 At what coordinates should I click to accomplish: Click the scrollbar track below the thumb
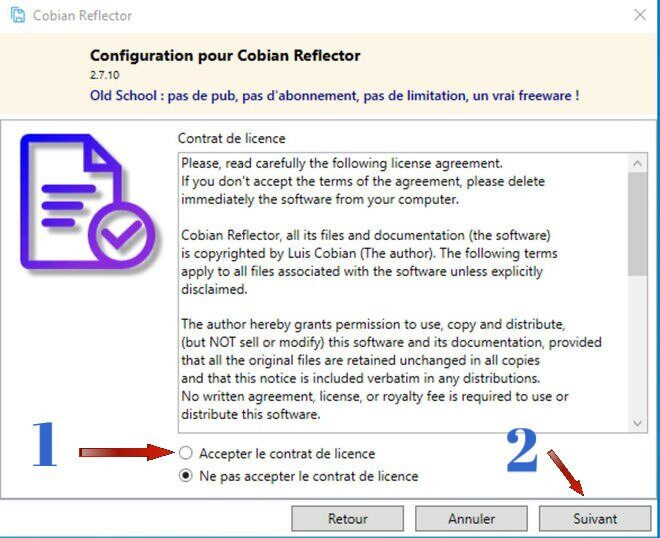[x=637, y=345]
